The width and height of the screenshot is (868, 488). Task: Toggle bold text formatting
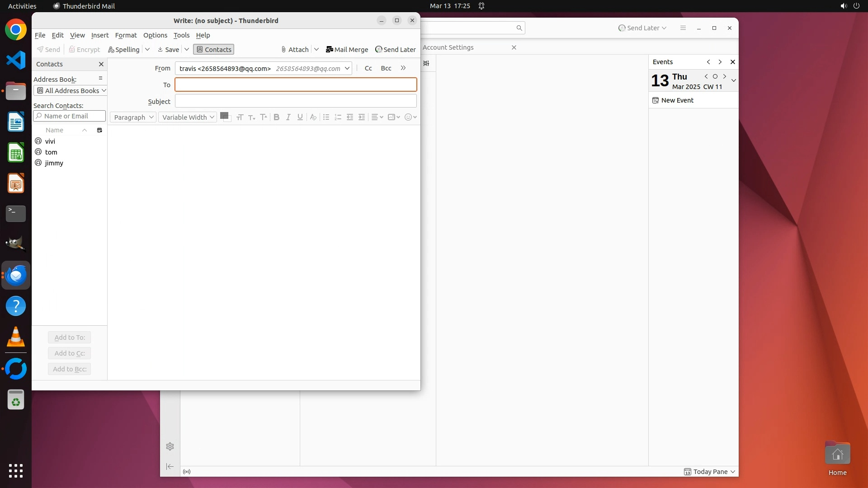pyautogui.click(x=276, y=117)
